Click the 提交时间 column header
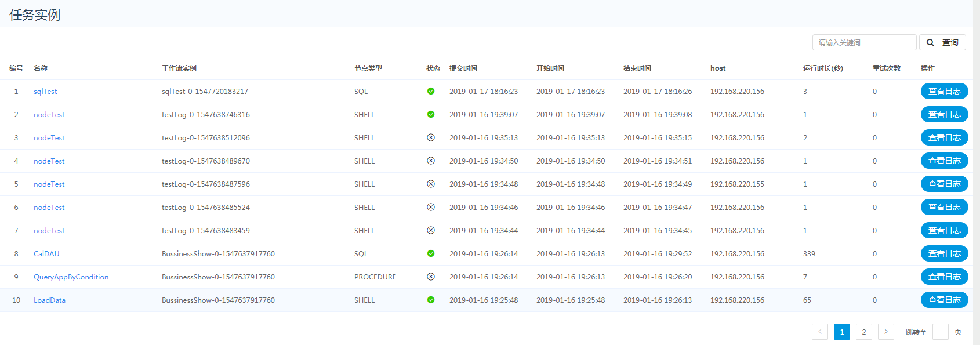Viewport: 980px width, 345px height. point(463,68)
